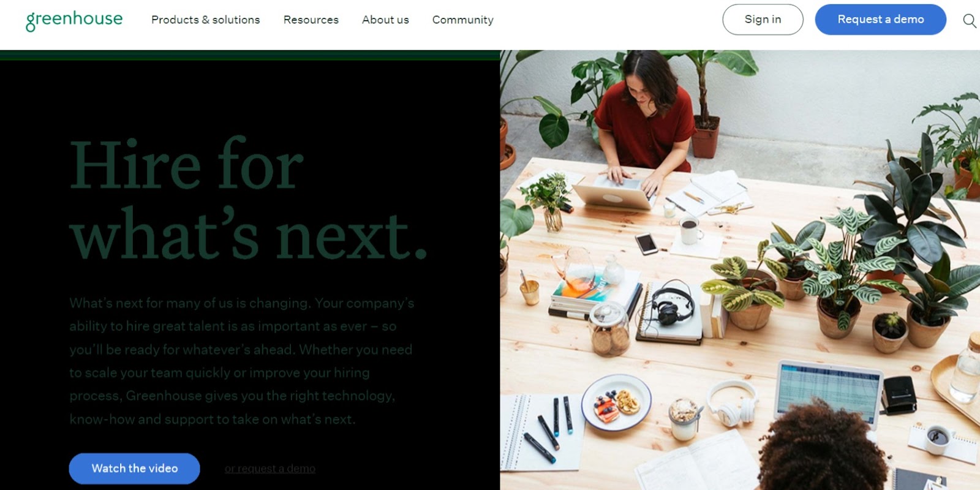Click the plate of fruit and cookies

coord(617,402)
